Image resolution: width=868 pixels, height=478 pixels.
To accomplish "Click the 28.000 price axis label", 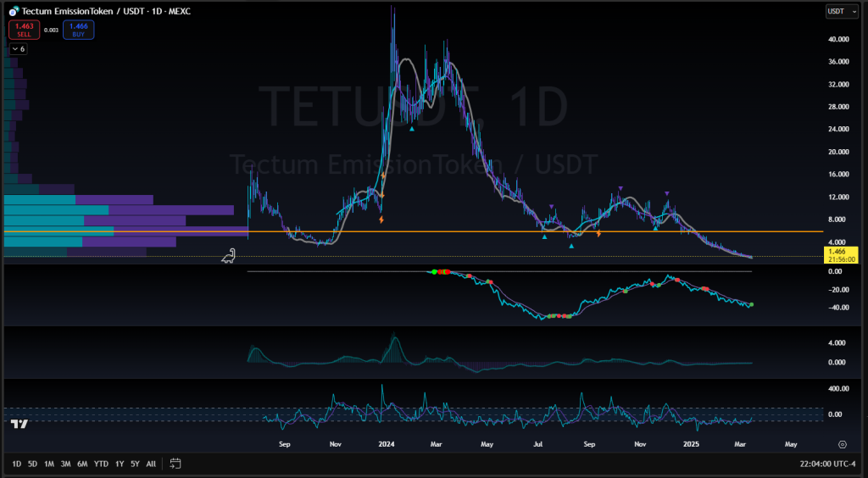I will pyautogui.click(x=839, y=106).
